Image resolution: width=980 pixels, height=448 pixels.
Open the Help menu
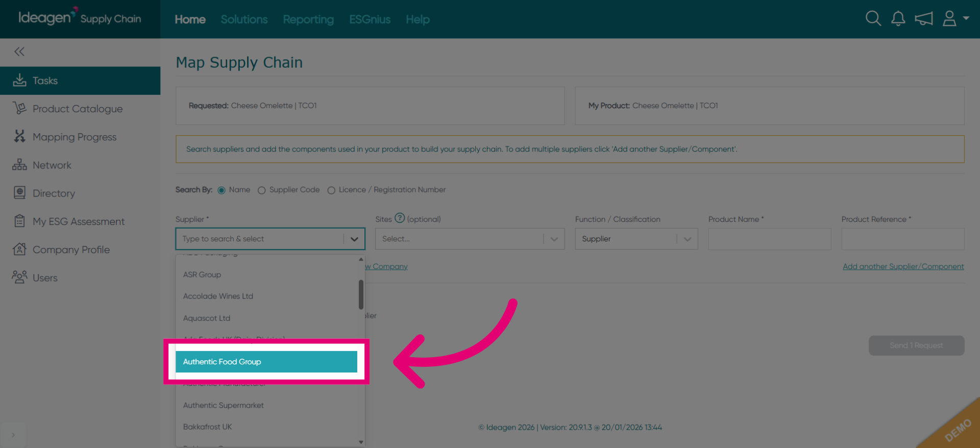tap(418, 19)
